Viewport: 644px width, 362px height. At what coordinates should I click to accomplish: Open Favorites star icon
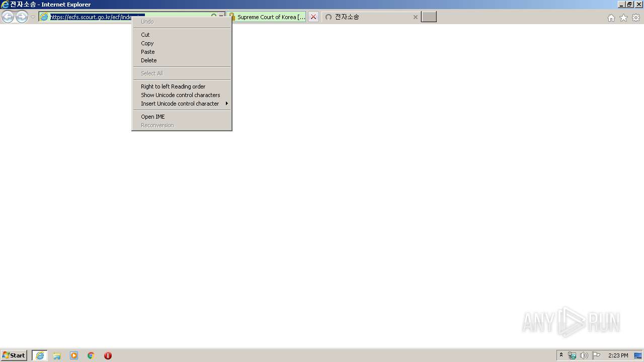click(x=623, y=18)
